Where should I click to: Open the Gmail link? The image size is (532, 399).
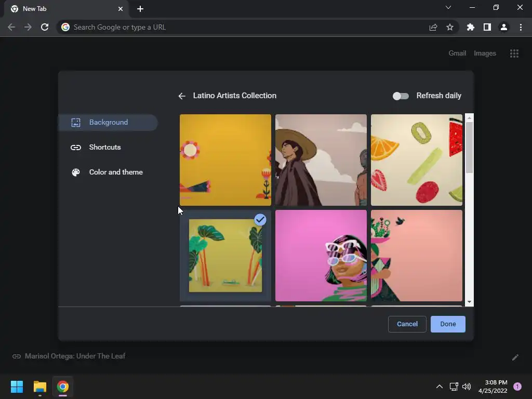(457, 54)
